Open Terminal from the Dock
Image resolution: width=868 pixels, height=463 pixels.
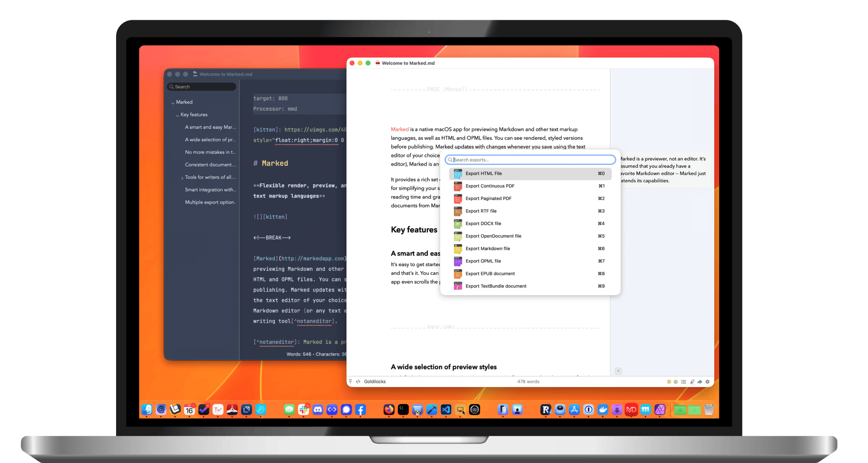point(403,410)
